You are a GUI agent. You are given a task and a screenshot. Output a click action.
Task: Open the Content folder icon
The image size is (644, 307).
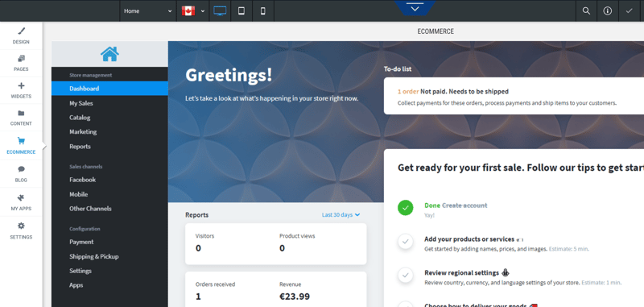click(21, 113)
